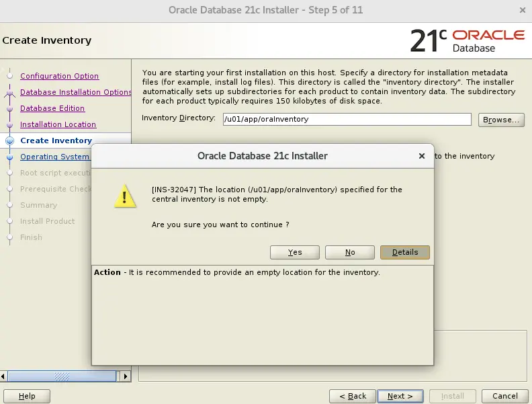Select the Create Inventory step
Viewport: 532px width, 404px height.
56,140
